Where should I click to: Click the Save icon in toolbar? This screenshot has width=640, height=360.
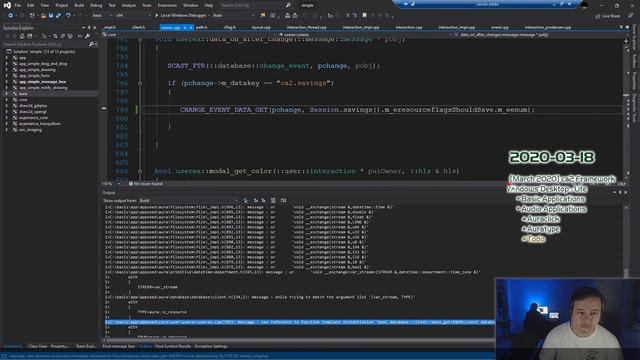pyautogui.click(x=51, y=16)
